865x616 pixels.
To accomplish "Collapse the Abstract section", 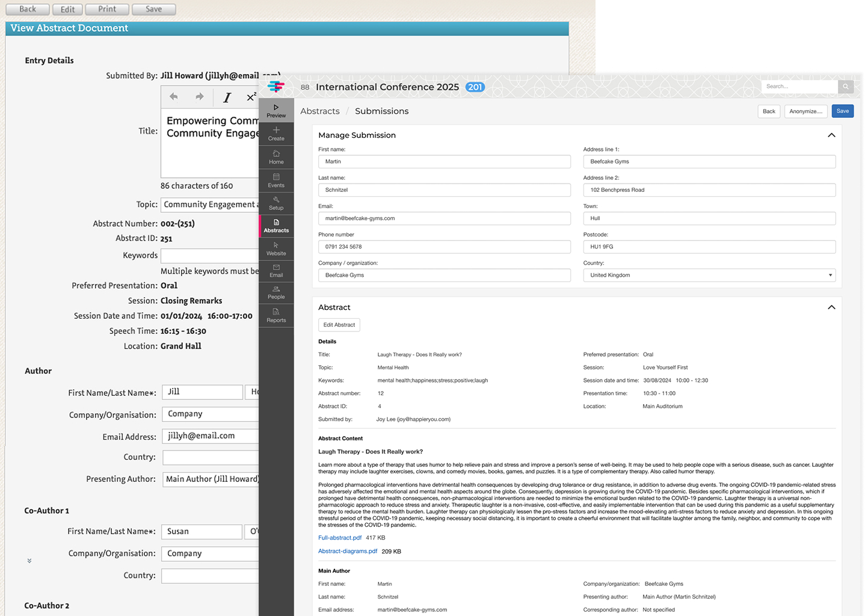I will 831,307.
